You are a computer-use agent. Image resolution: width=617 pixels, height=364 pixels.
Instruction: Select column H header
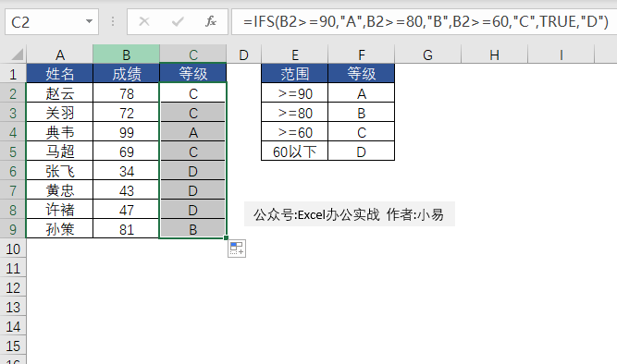494,55
